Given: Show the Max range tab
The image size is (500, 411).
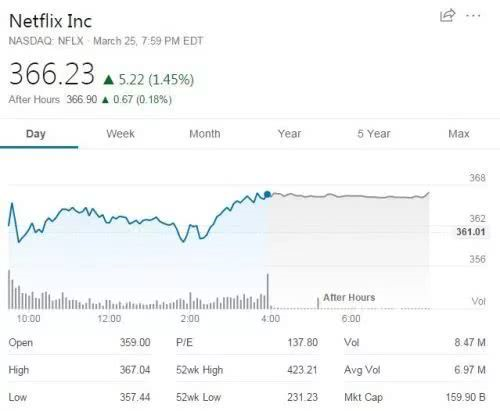Looking at the screenshot, I should (x=459, y=134).
